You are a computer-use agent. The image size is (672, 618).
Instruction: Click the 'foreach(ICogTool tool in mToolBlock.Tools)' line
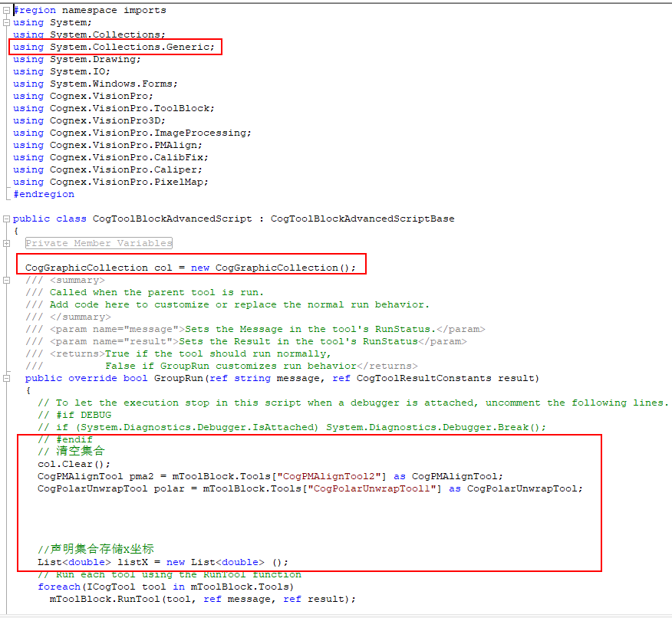click(x=166, y=587)
